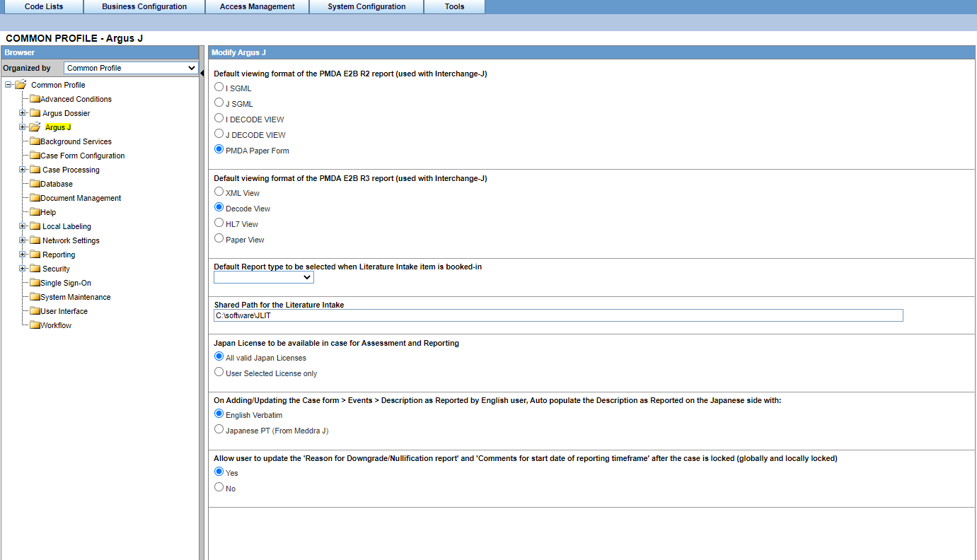Select No for updating downgrade reason
977x560 pixels.
[x=219, y=487]
